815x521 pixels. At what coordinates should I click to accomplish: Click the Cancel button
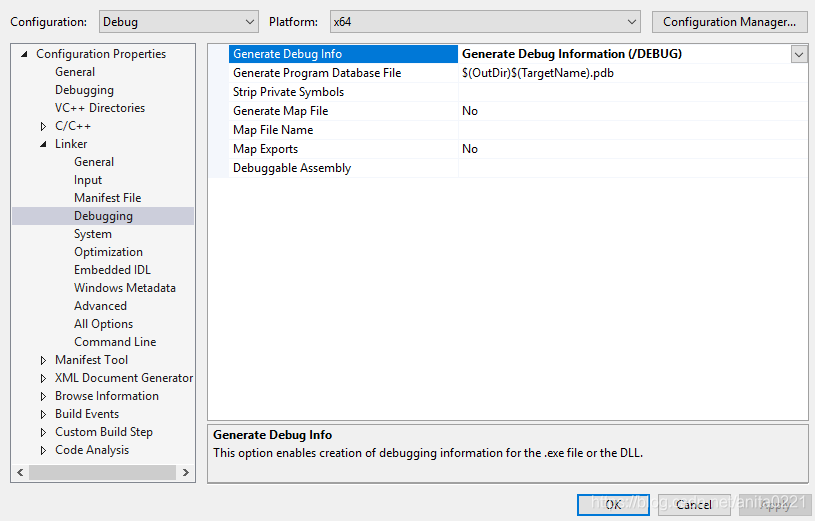click(694, 504)
